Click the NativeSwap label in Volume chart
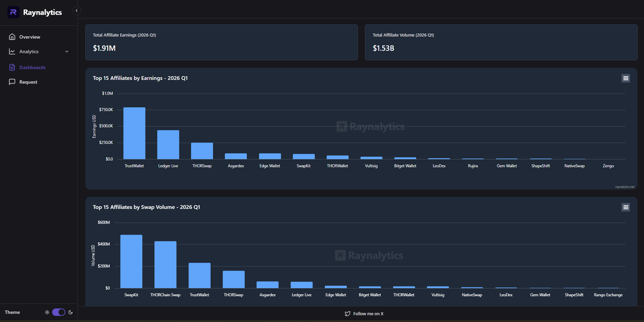 click(x=472, y=295)
